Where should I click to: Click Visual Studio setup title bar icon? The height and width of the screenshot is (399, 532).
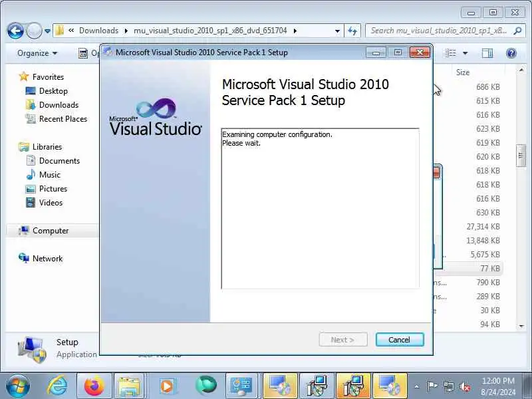pyautogui.click(x=108, y=53)
